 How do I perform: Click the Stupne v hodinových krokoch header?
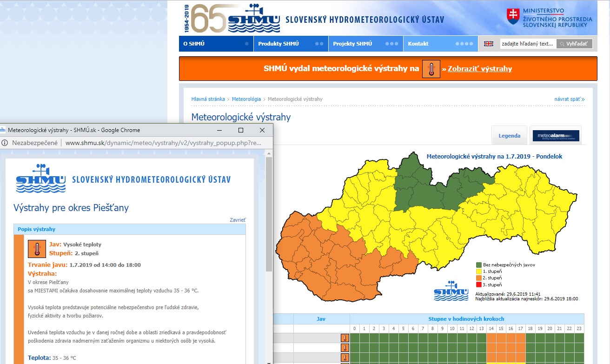coord(467,319)
